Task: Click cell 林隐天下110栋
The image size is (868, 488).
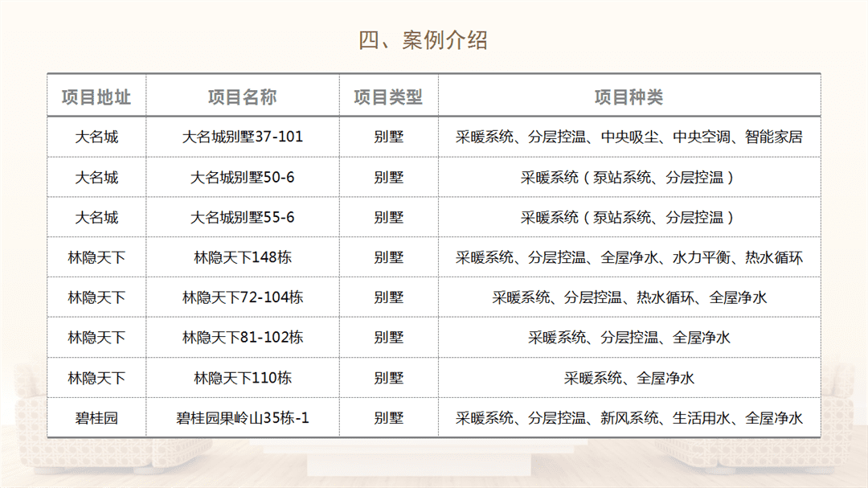Action: (243, 378)
